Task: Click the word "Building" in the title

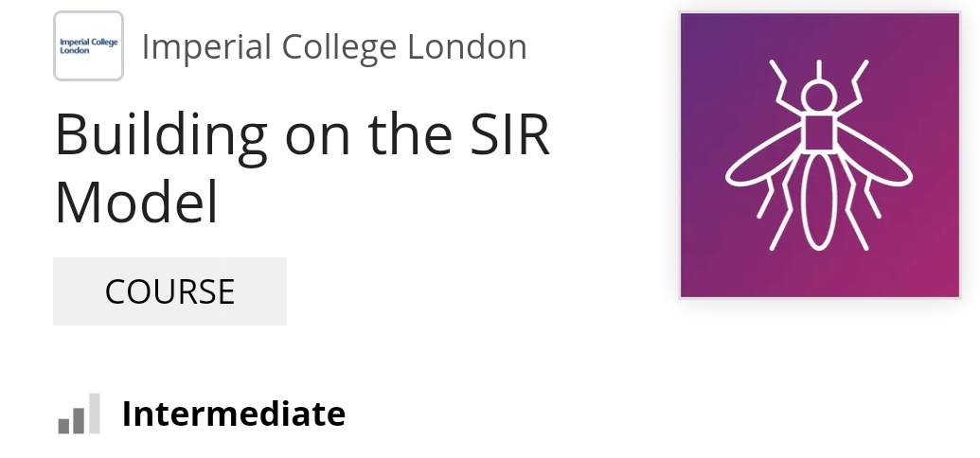Action: (162, 136)
